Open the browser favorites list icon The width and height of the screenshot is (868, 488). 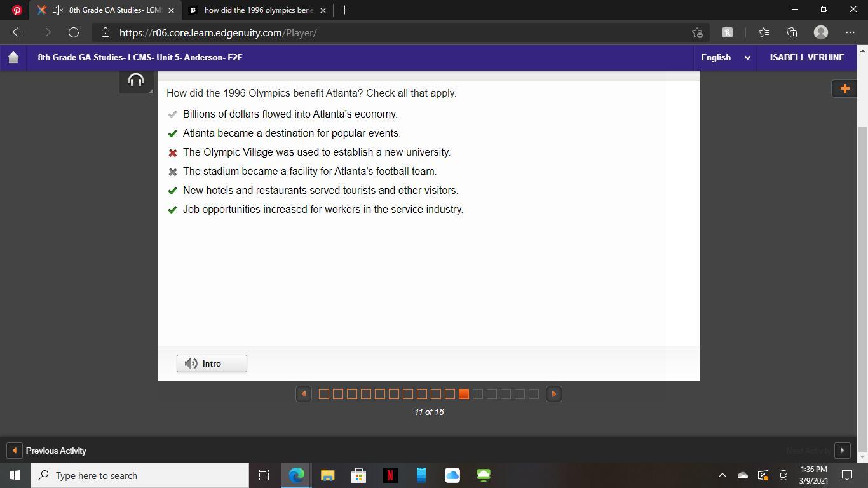[763, 32]
